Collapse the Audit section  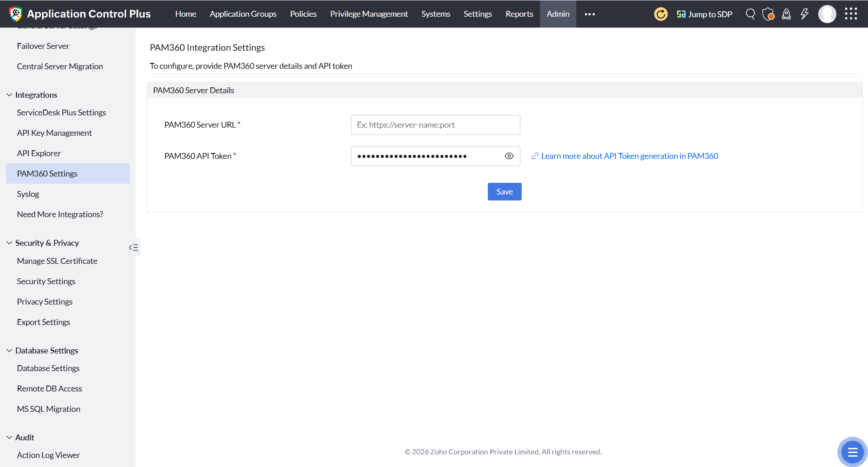pos(9,437)
